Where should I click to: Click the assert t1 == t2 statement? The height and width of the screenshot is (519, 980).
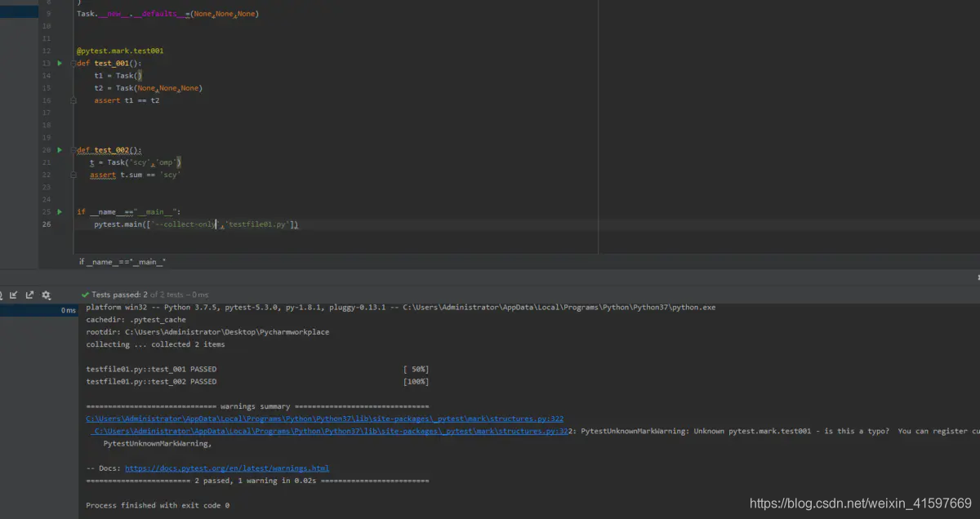(127, 100)
